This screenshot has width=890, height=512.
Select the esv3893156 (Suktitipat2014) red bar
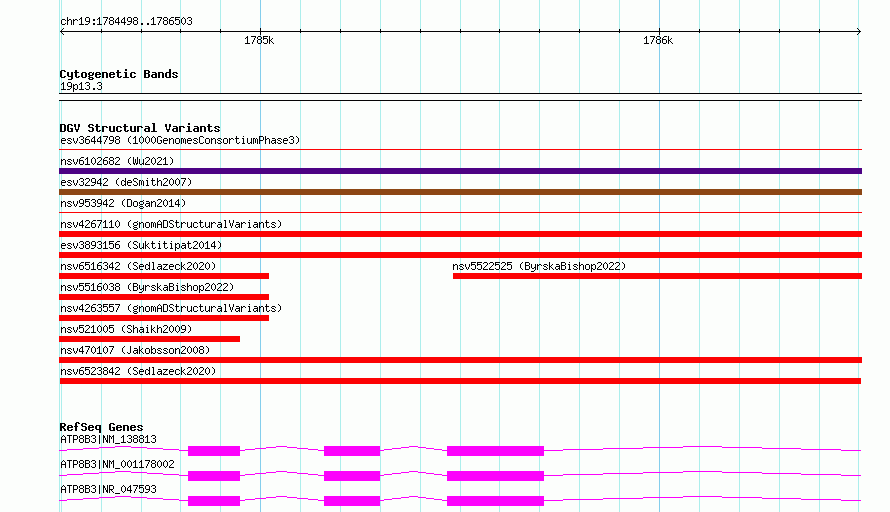pyautogui.click(x=460, y=255)
